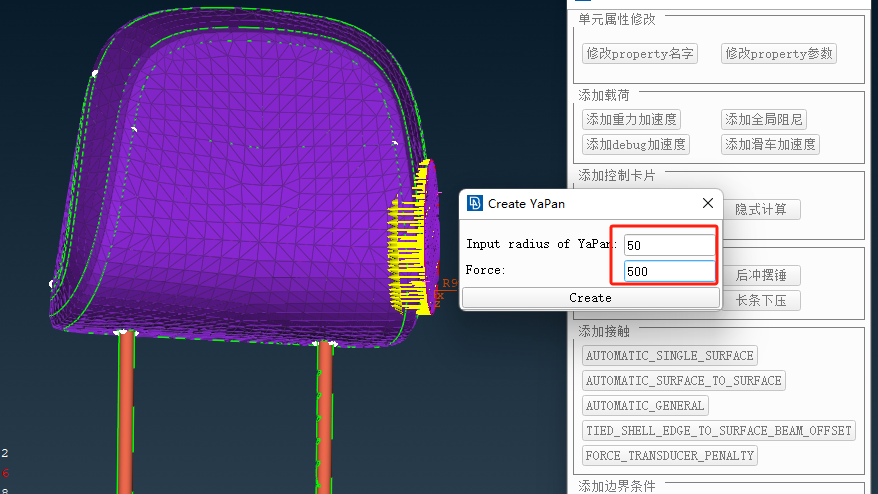
Task: Click the 单元属性修改 group title
Action: [617, 20]
